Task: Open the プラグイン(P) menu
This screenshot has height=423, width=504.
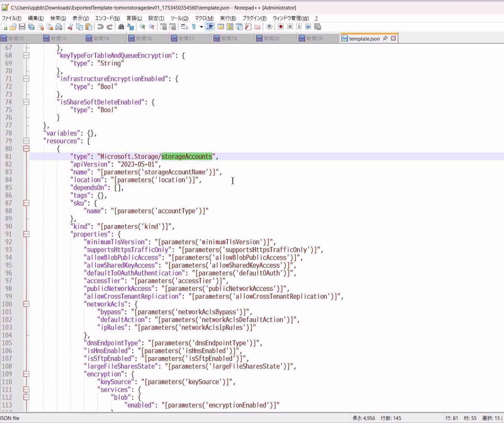Action: pyautogui.click(x=254, y=18)
